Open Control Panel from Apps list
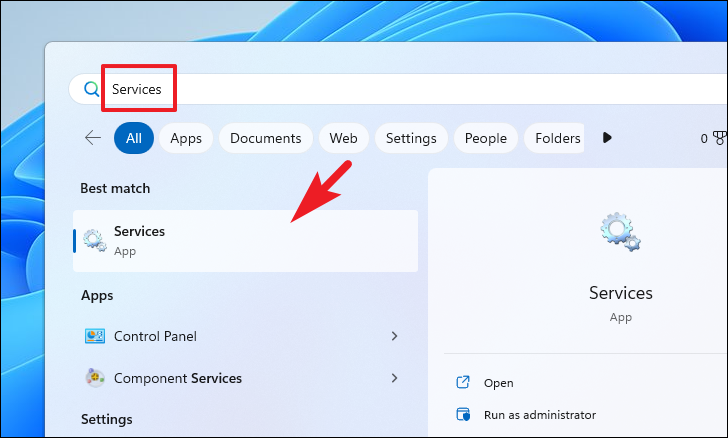 coord(246,336)
